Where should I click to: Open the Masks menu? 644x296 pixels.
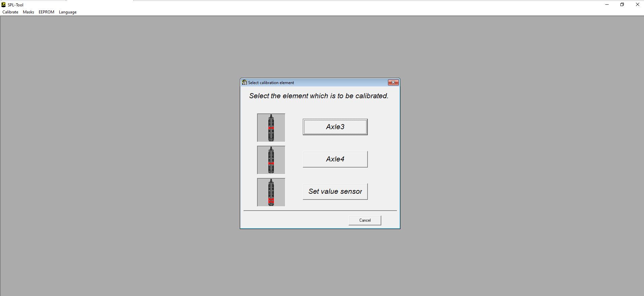(x=29, y=12)
